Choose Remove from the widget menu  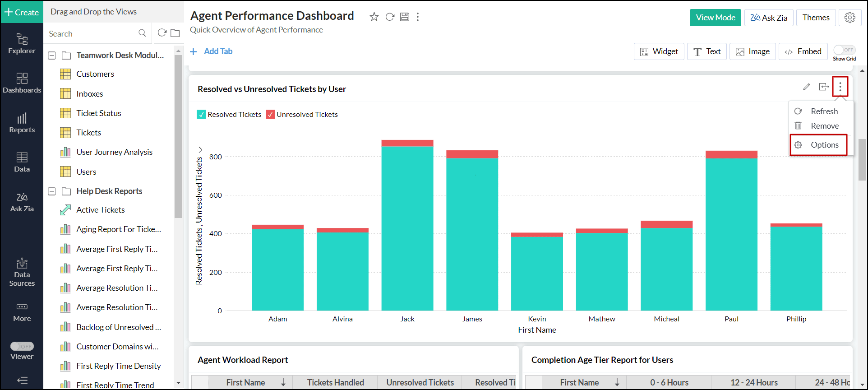pyautogui.click(x=824, y=126)
